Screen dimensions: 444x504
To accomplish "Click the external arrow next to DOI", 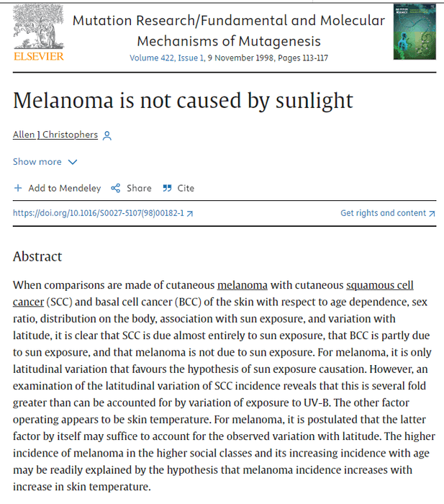I will pyautogui.click(x=190, y=213).
